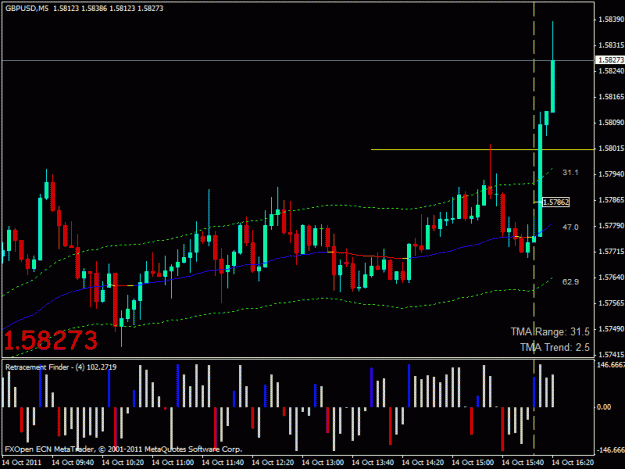This screenshot has width=625, height=469.
Task: Click the 1.58165 price axis label
Action: coord(611,97)
